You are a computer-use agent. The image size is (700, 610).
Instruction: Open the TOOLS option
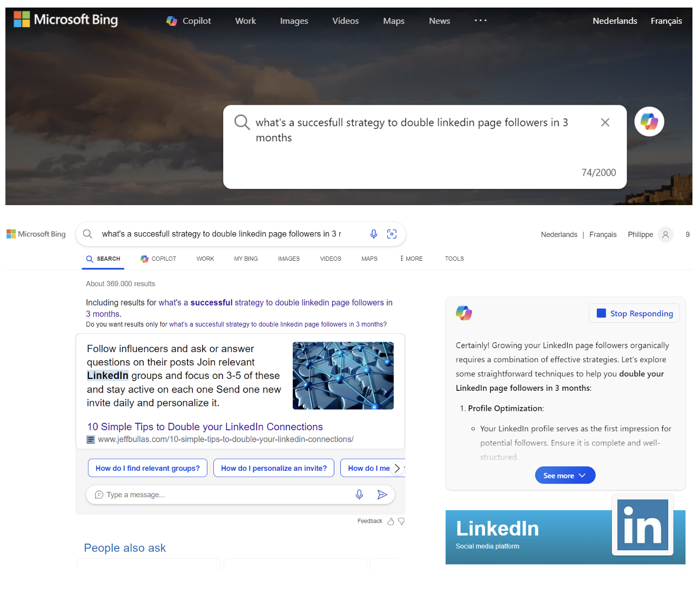coord(454,259)
